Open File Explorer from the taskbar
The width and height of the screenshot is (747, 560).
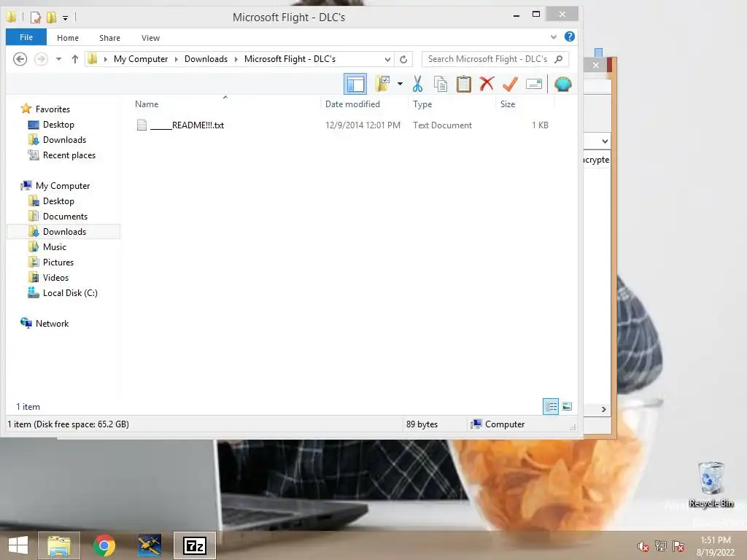[59, 545]
